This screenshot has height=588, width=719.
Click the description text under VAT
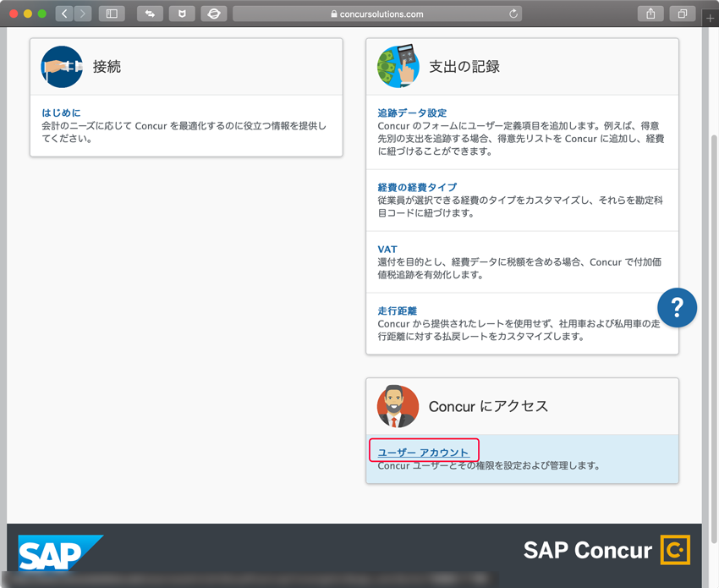(519, 268)
